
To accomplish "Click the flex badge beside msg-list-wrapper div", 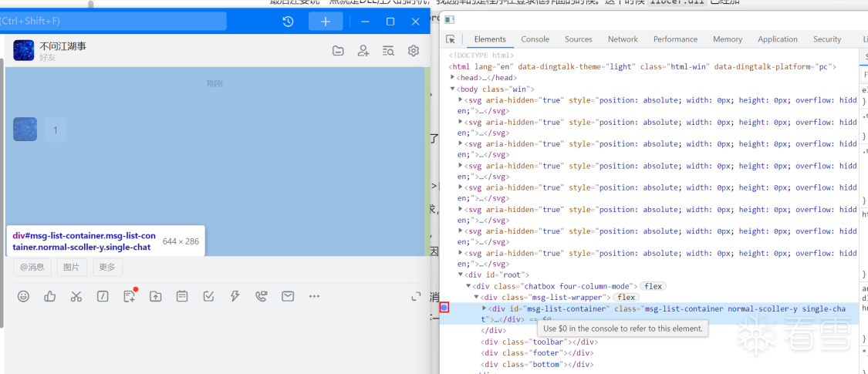I will pos(624,297).
